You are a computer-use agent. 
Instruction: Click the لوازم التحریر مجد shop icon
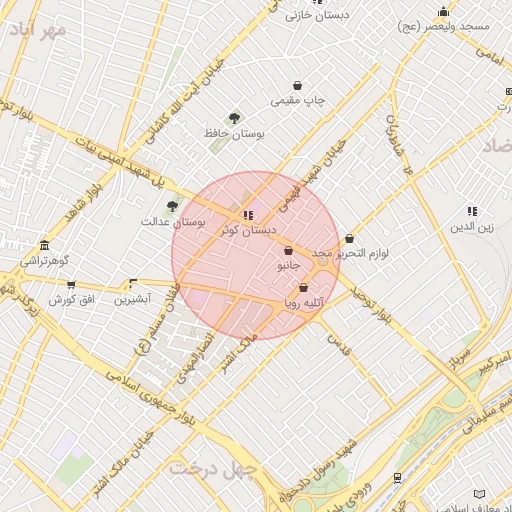click(349, 238)
